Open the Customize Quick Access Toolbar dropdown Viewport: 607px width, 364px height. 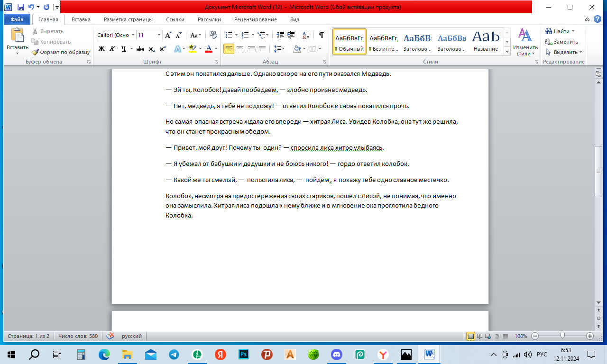tap(56, 7)
